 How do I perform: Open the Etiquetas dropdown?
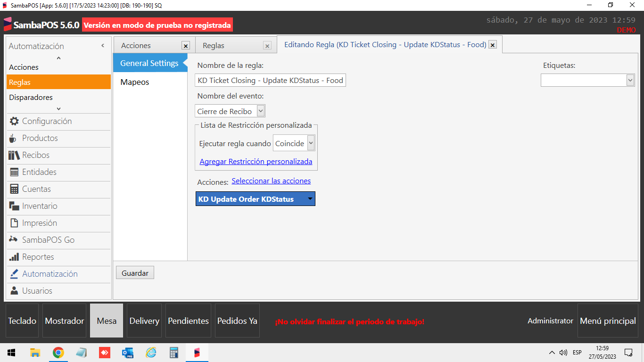pos(630,81)
